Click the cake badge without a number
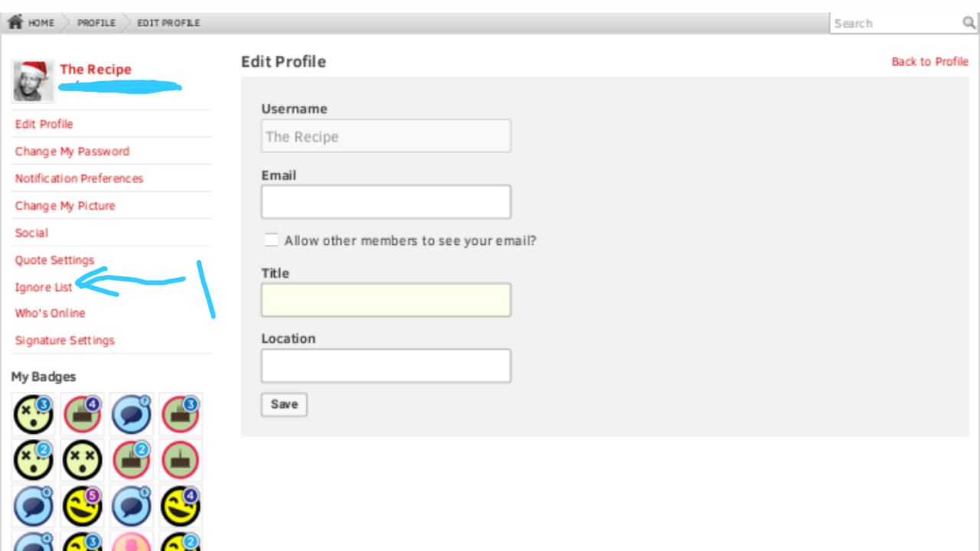 [180, 460]
